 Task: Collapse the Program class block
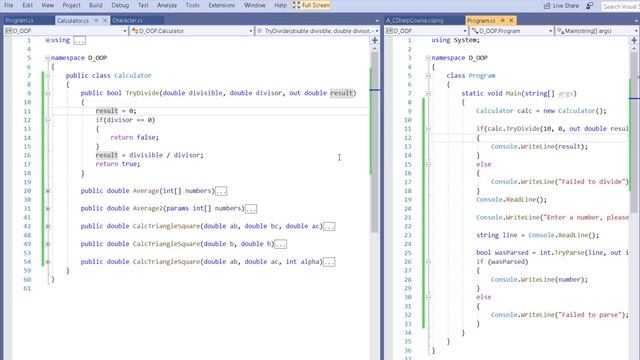click(428, 76)
